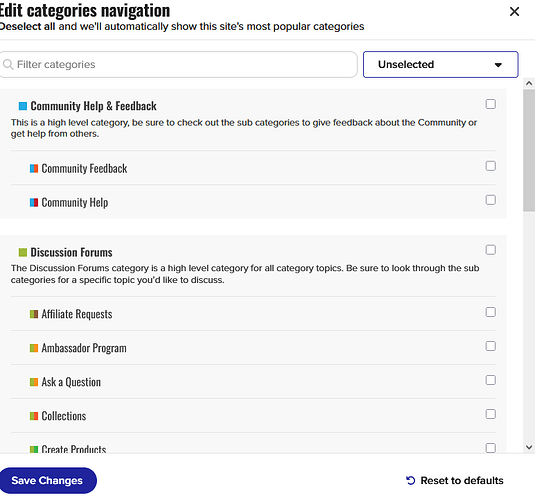535x500 pixels.
Task: Click the search magnifier icon in filter box
Action: click(8, 64)
